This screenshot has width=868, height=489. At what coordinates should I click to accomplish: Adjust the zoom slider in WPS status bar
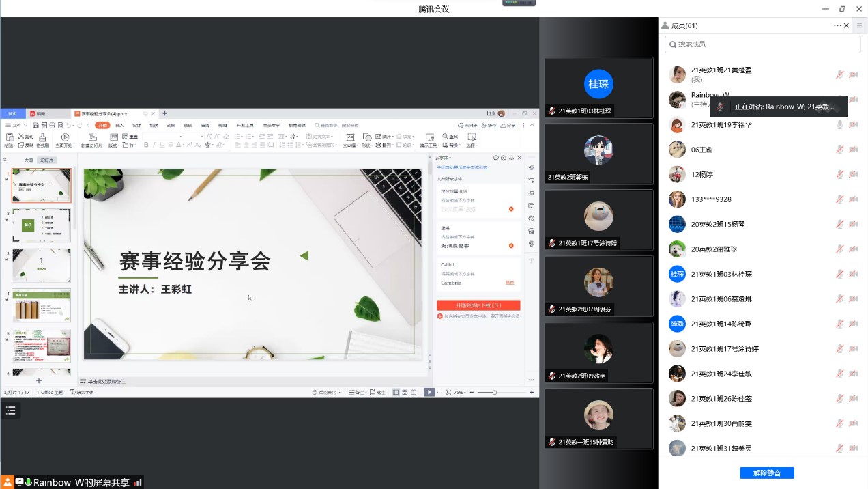pos(495,393)
